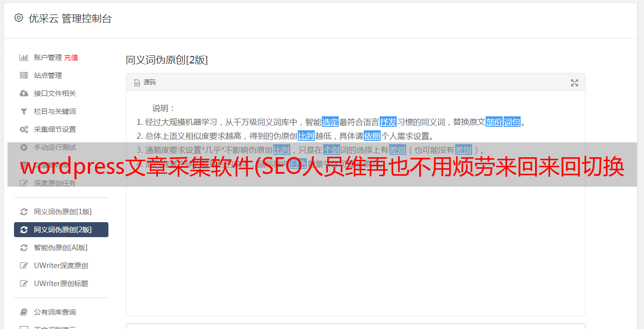
Task: Click the book icon for 公有词库查询
Action: (23, 312)
